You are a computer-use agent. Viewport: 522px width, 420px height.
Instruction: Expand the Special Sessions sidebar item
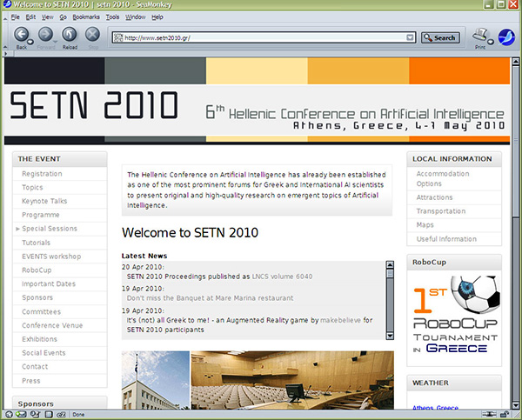coord(17,229)
